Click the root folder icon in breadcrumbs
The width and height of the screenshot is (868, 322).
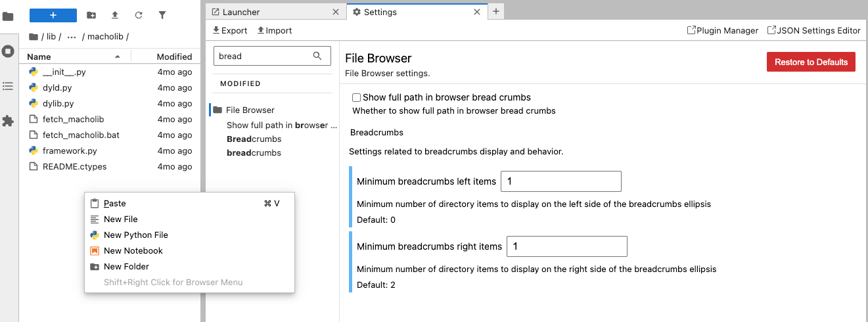click(33, 37)
